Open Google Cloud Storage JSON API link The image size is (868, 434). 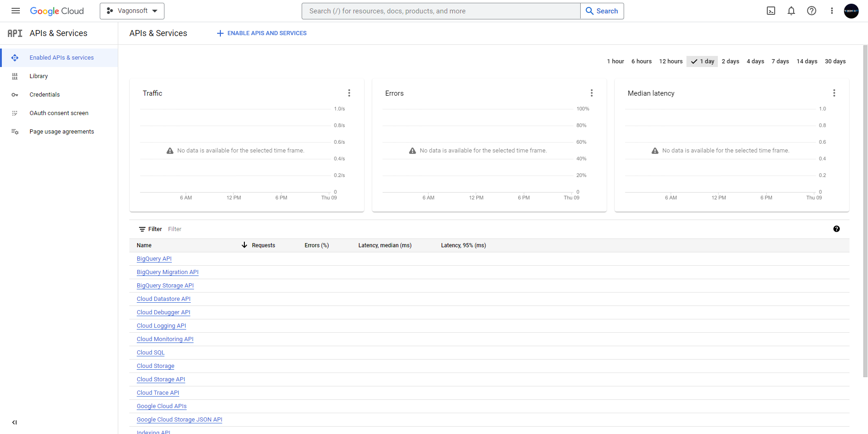click(179, 420)
